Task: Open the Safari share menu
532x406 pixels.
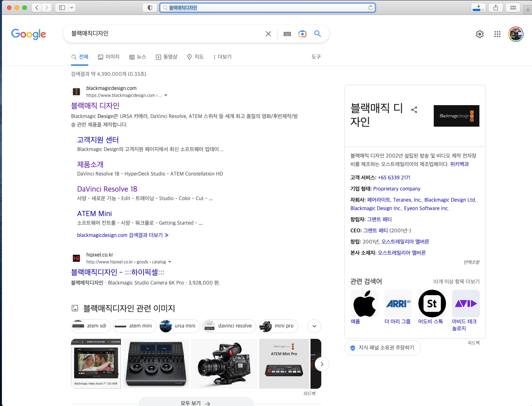Action: [496, 8]
